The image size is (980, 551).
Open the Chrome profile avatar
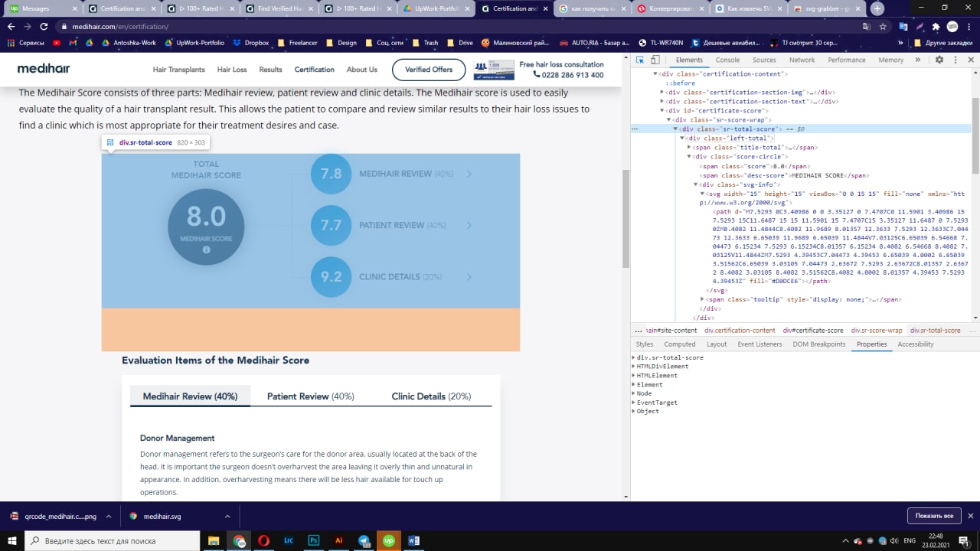(x=952, y=26)
